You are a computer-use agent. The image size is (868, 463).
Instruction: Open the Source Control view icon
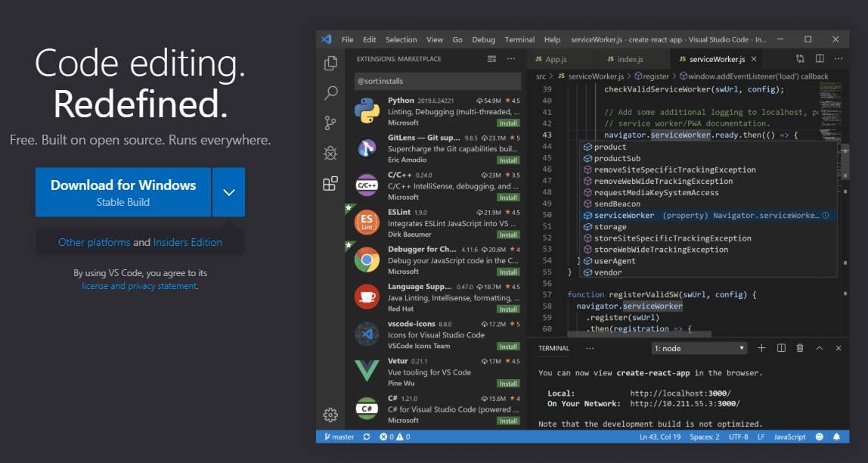[x=330, y=123]
